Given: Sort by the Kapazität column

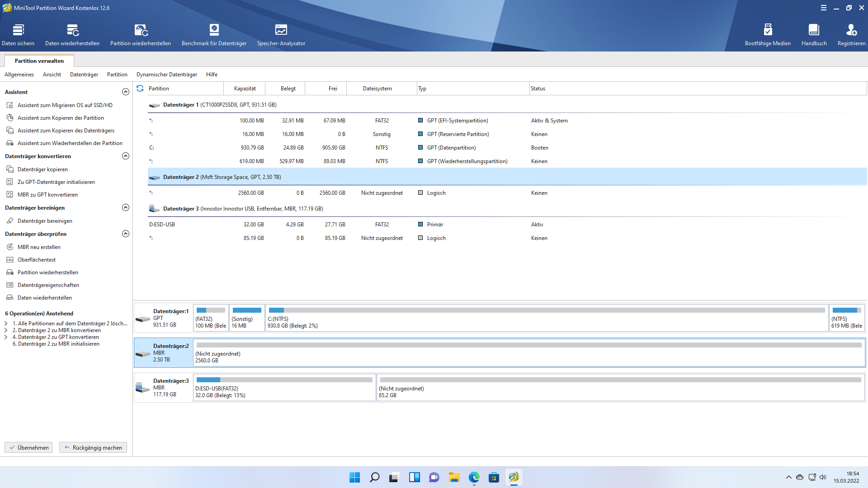Looking at the screenshot, I should pos(245,89).
